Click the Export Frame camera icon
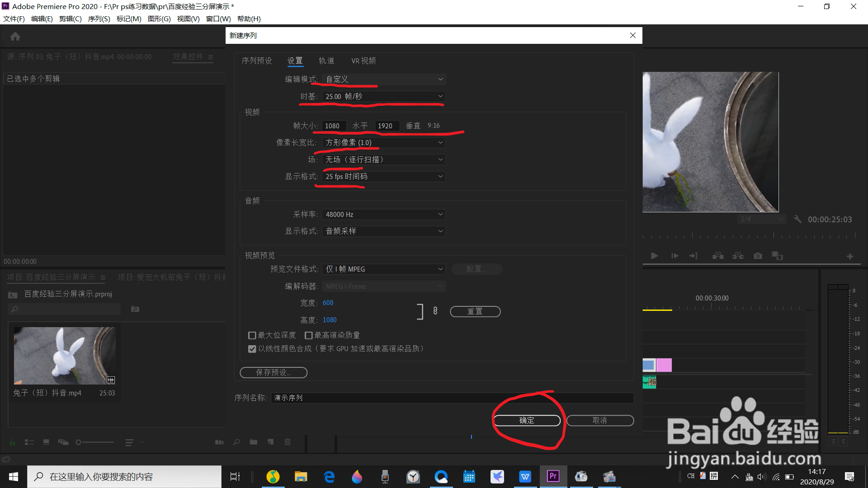This screenshot has width=868, height=488. (758, 256)
